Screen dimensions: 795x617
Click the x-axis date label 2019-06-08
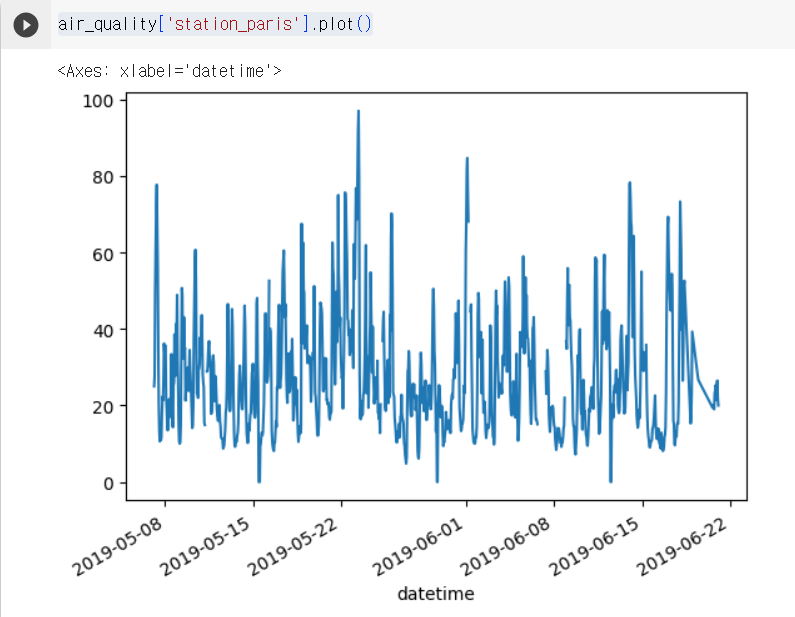click(x=506, y=547)
